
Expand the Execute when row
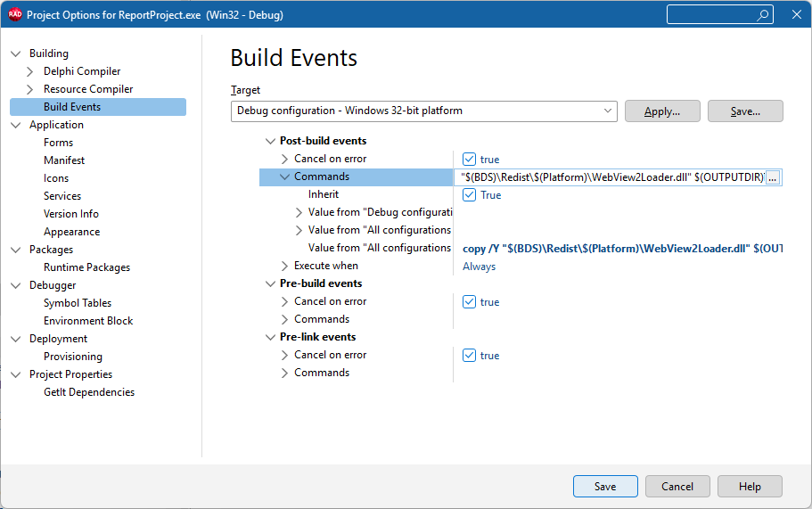[x=284, y=266]
